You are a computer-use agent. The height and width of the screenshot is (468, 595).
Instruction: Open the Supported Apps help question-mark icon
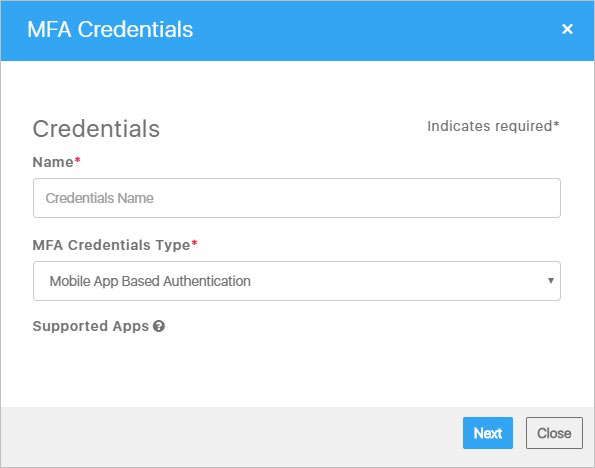point(159,326)
